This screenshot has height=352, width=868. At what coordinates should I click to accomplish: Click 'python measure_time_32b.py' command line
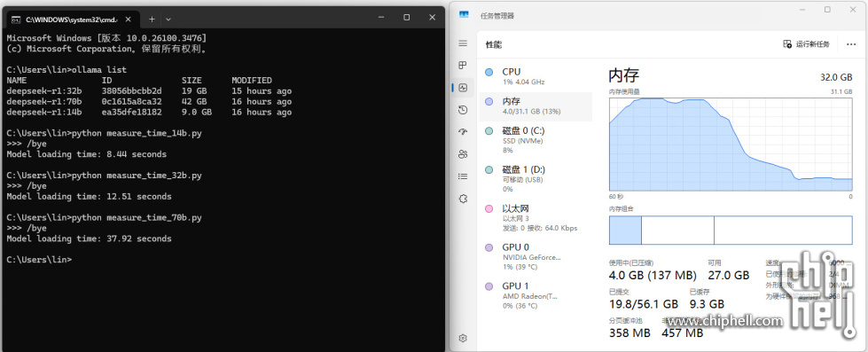point(137,176)
